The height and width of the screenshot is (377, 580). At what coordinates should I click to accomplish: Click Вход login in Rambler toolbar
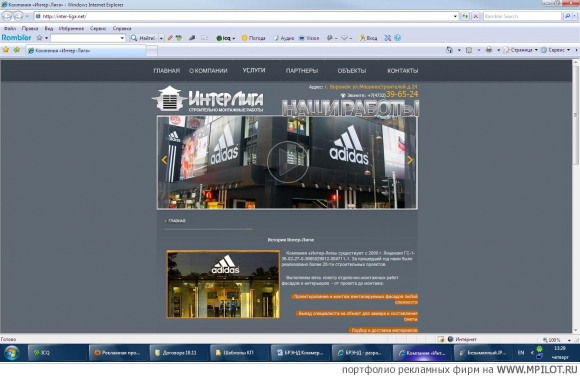[x=368, y=38]
